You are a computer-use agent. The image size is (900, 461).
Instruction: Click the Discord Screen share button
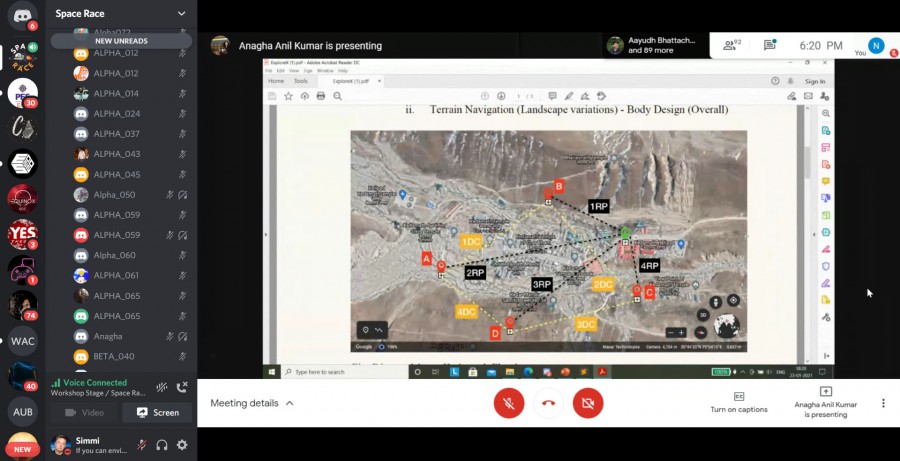tap(157, 412)
